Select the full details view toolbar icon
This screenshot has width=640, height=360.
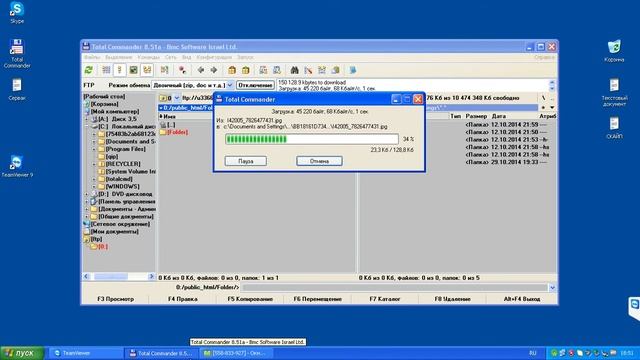[x=120, y=70]
